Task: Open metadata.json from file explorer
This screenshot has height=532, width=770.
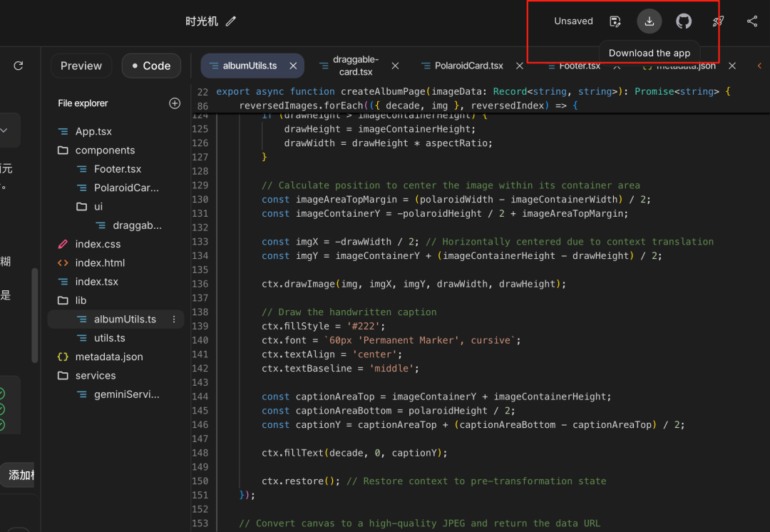Action: pyautogui.click(x=108, y=357)
